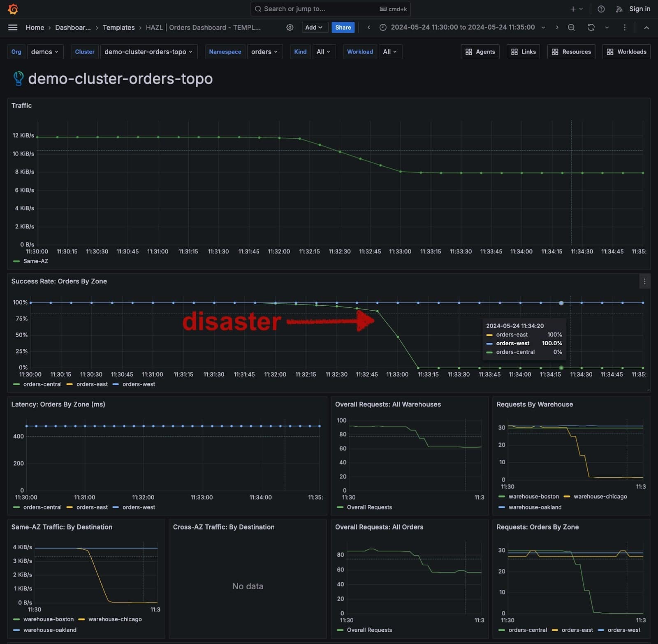The width and height of the screenshot is (658, 644).
Task: Go to Home breadcrumb
Action: coord(35,27)
